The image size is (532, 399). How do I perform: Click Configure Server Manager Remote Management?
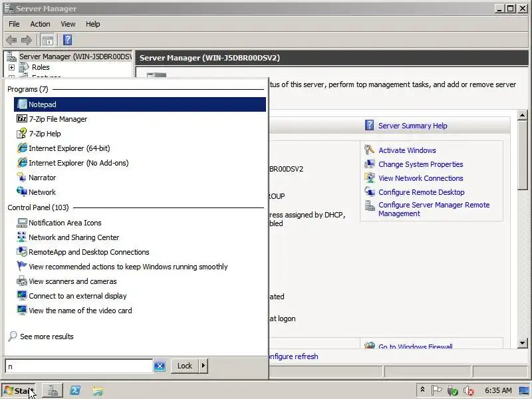point(434,209)
